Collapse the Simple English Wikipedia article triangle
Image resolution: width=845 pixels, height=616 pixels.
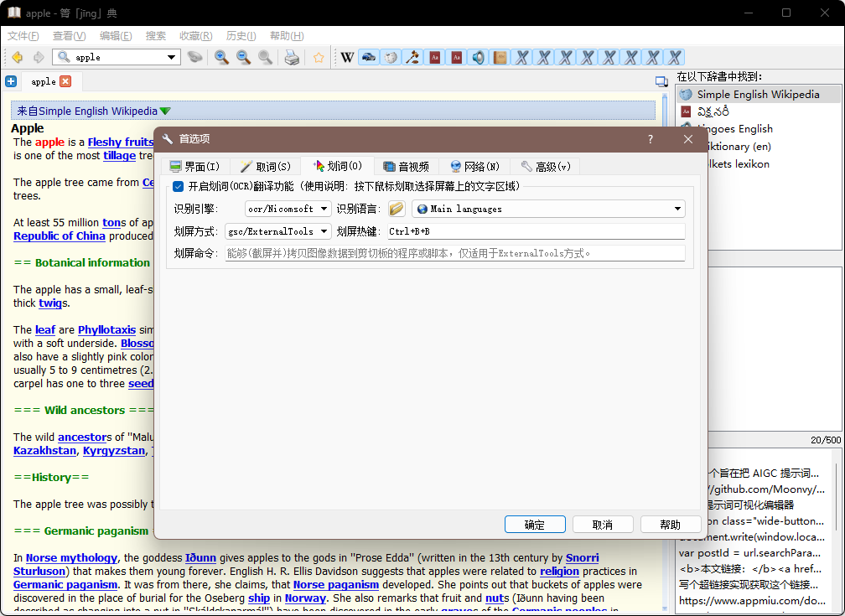165,111
